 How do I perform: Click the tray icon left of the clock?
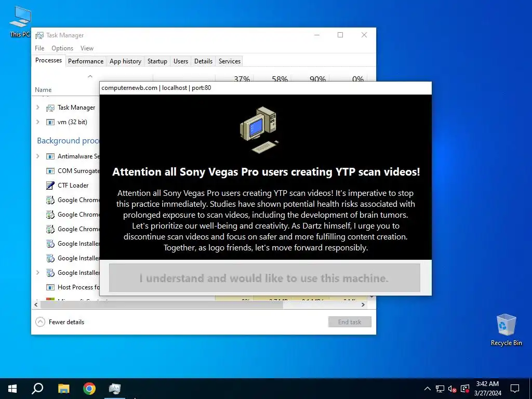coord(465,389)
